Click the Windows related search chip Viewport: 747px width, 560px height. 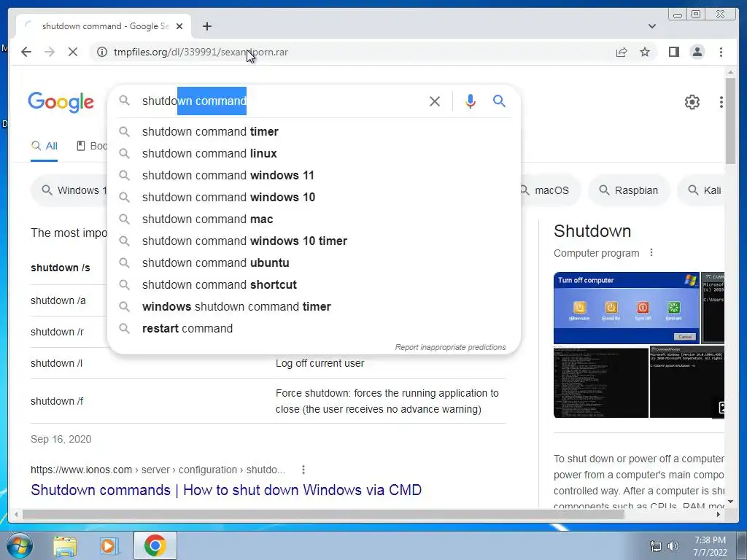[x=69, y=190]
